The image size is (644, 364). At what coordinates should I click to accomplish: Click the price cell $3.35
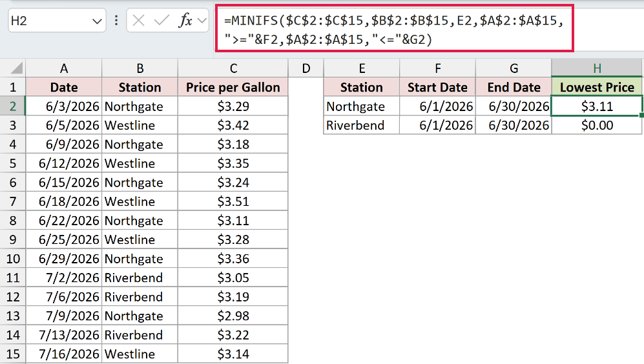click(x=233, y=163)
